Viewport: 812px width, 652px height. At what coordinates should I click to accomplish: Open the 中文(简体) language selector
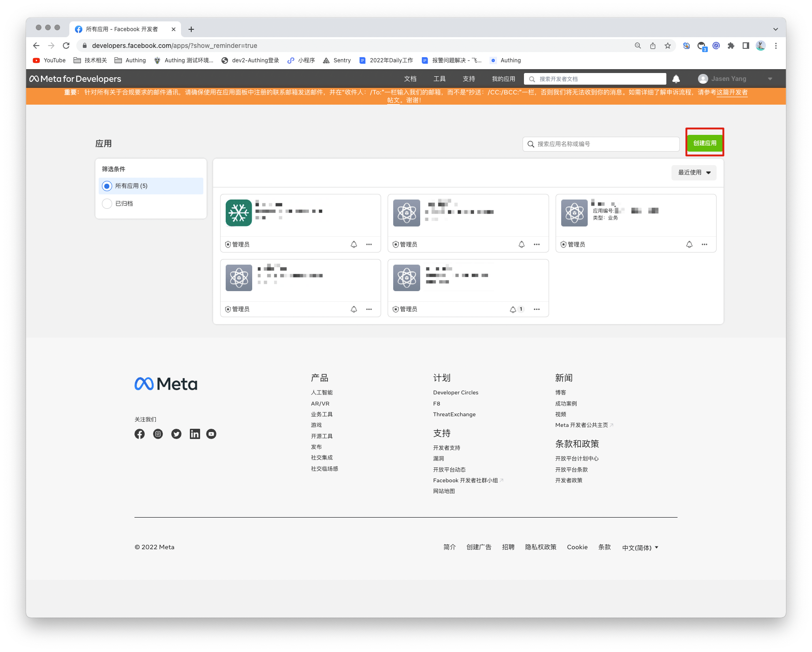pos(640,548)
